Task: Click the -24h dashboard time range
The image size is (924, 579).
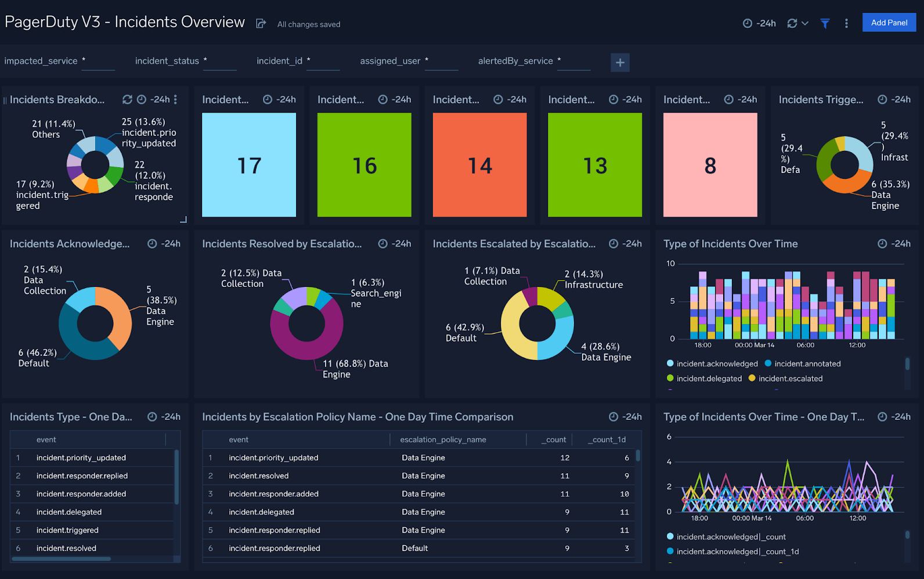Action: [766, 23]
